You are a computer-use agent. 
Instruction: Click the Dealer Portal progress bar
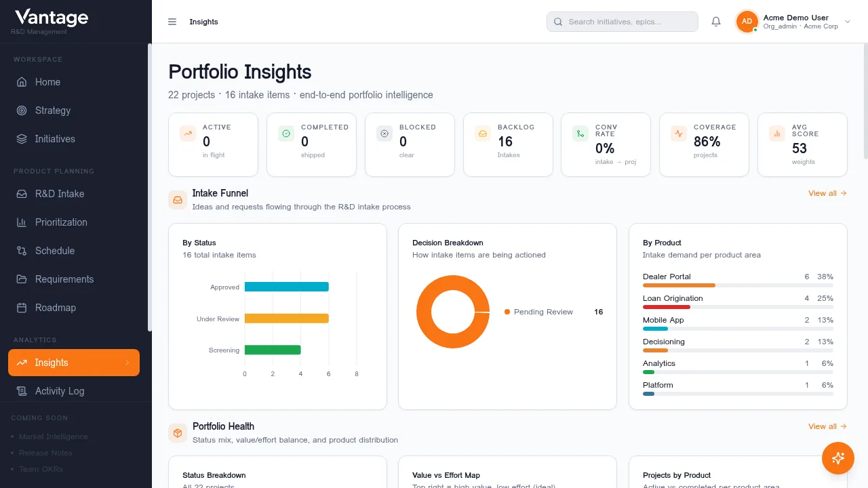(738, 285)
